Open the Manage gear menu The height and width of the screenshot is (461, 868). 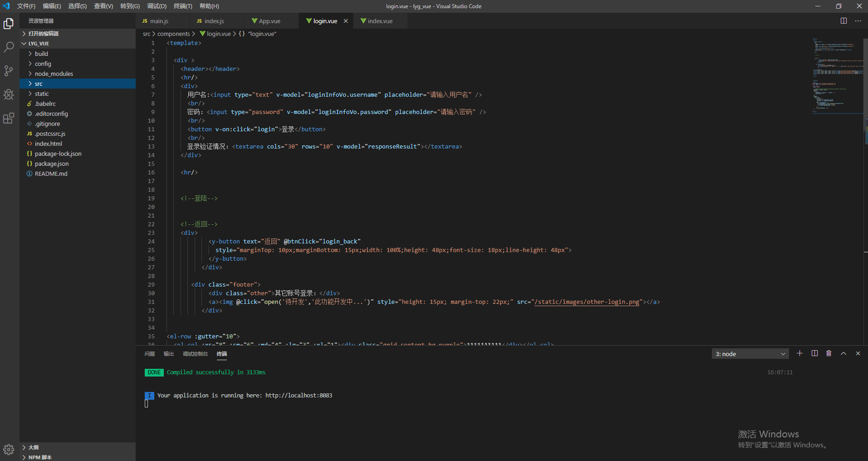[9, 450]
